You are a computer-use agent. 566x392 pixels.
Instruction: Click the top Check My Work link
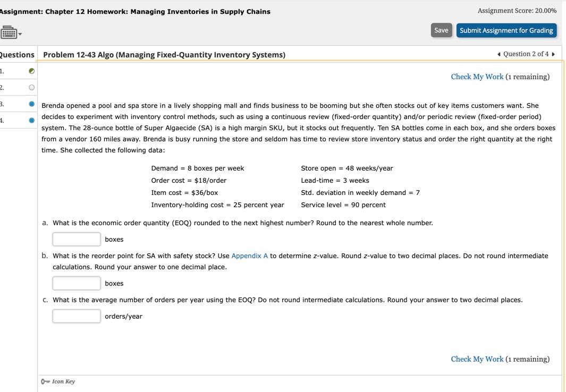pyautogui.click(x=477, y=76)
